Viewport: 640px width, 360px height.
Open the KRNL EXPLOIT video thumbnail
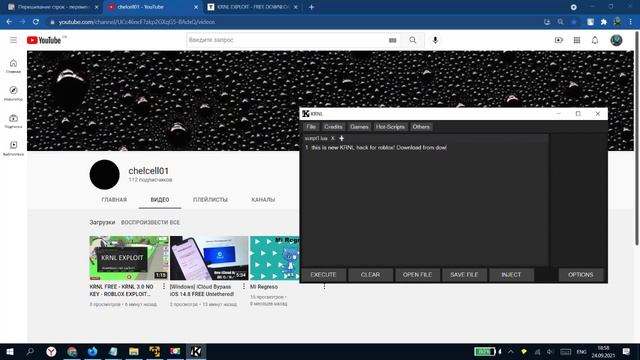coord(129,258)
